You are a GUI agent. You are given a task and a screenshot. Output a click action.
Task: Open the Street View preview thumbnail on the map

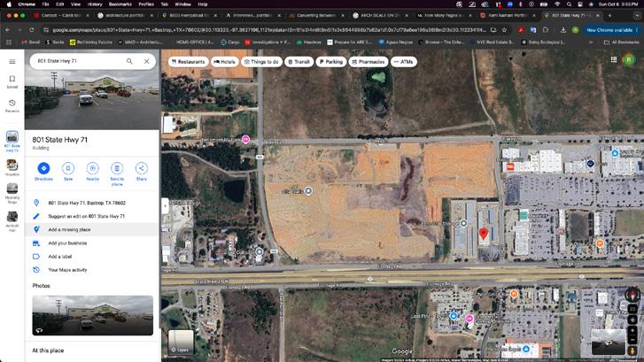pyautogui.click(x=608, y=342)
